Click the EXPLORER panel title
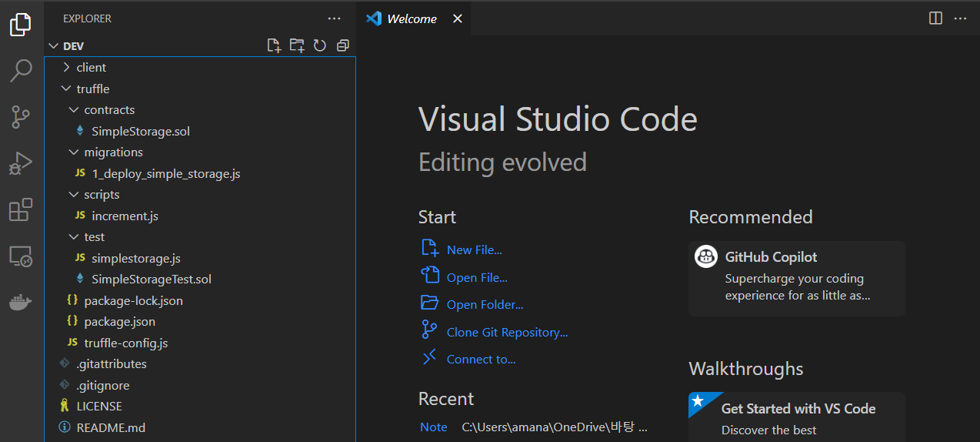The height and width of the screenshot is (442, 980). (87, 18)
